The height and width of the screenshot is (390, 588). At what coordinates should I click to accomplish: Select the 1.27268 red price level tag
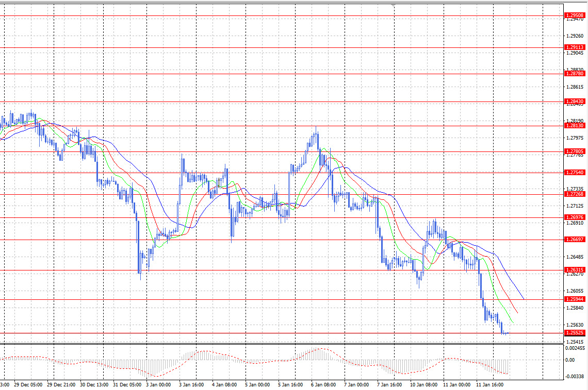[x=575, y=194]
